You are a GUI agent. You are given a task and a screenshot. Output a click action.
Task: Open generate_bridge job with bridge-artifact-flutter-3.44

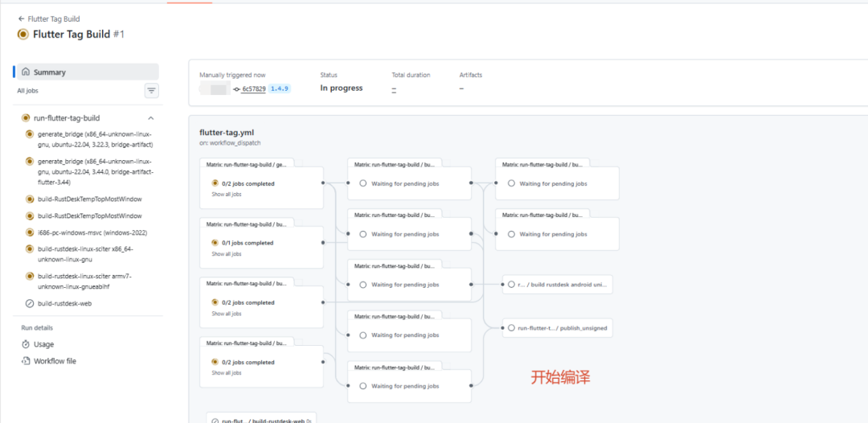[95, 171]
